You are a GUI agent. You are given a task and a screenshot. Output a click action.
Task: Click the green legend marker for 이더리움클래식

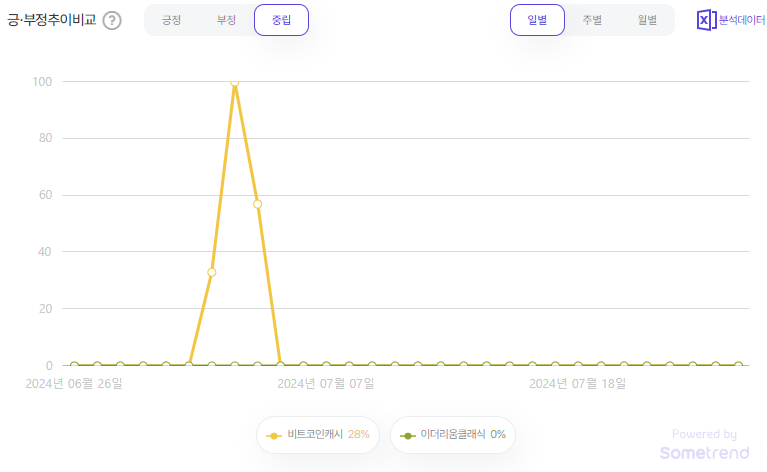[407, 435]
